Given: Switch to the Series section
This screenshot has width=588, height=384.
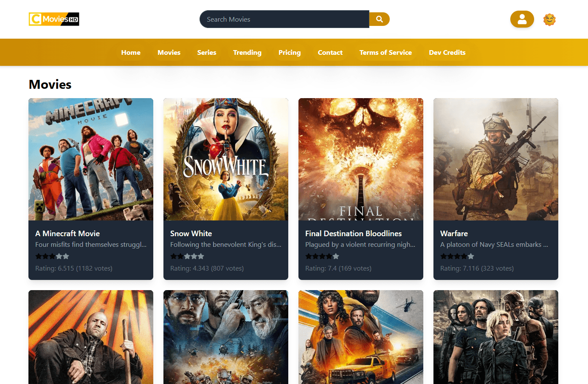Looking at the screenshot, I should (x=207, y=52).
